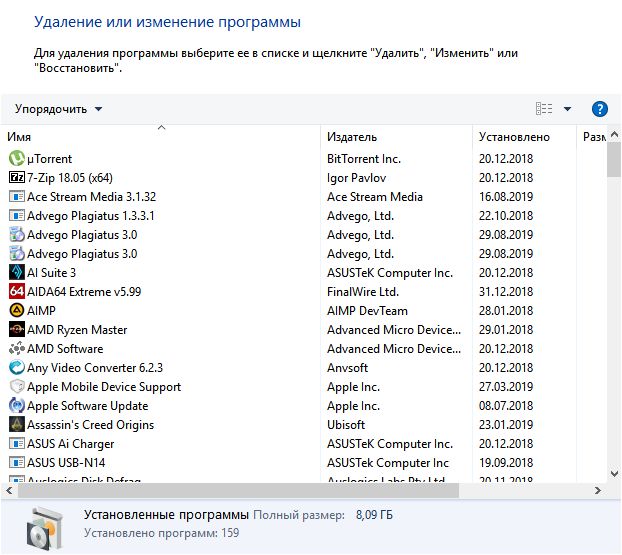Click install date 31.12.2018
The width and height of the screenshot is (622, 555).
tap(506, 292)
